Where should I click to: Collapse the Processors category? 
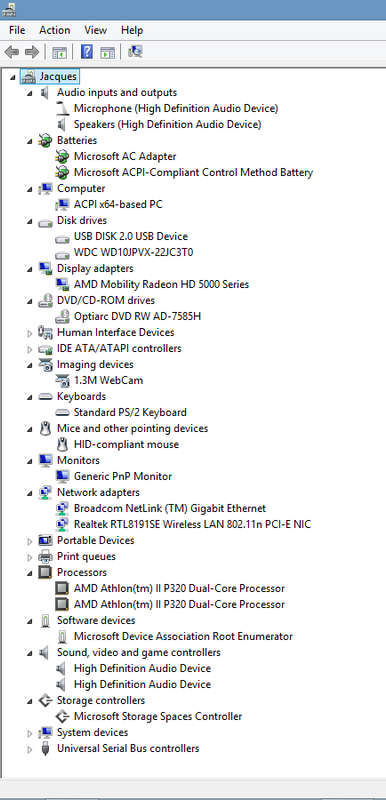point(30,573)
